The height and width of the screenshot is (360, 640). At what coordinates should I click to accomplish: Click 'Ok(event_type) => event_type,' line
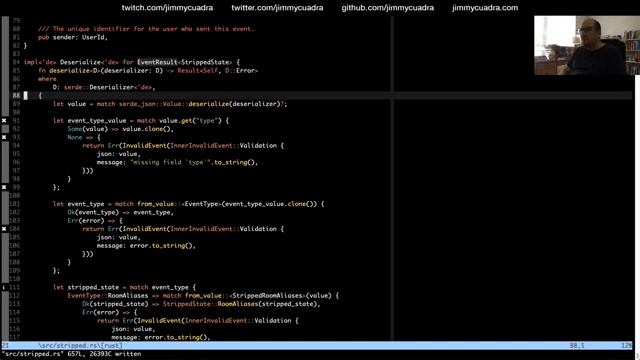pyautogui.click(x=120, y=212)
